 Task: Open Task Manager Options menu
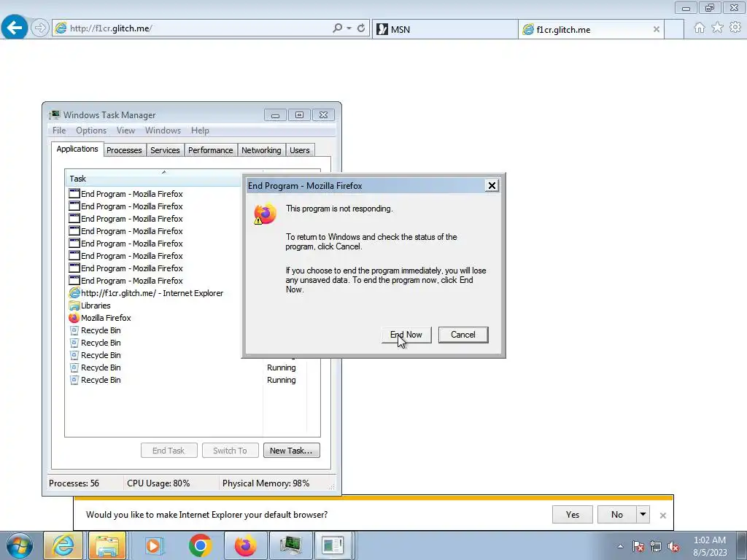click(91, 131)
